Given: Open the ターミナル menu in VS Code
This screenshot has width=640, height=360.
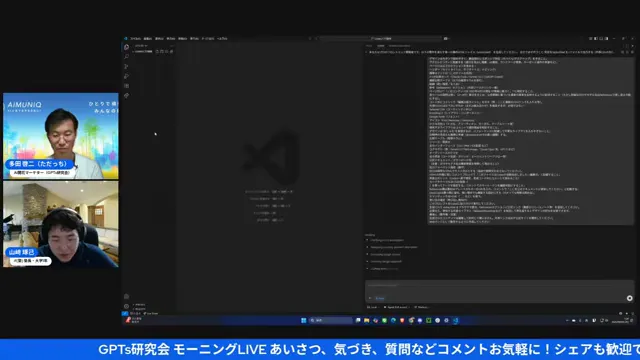Looking at the screenshot, I should click(x=208, y=39).
